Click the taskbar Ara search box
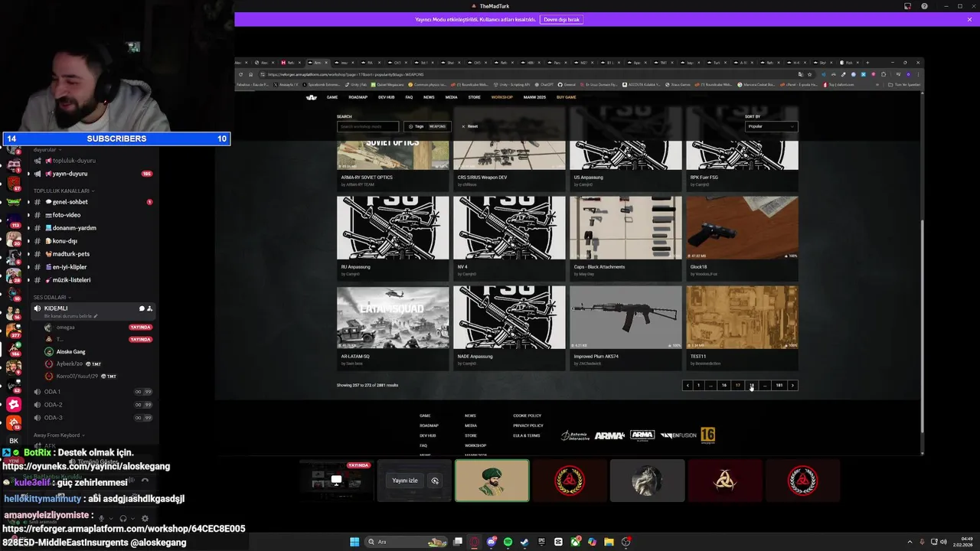The height and width of the screenshot is (551, 980). pyautogui.click(x=406, y=542)
